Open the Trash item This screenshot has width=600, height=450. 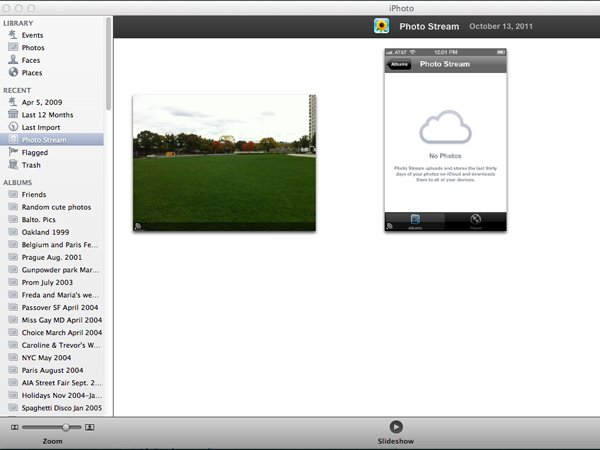click(52, 165)
